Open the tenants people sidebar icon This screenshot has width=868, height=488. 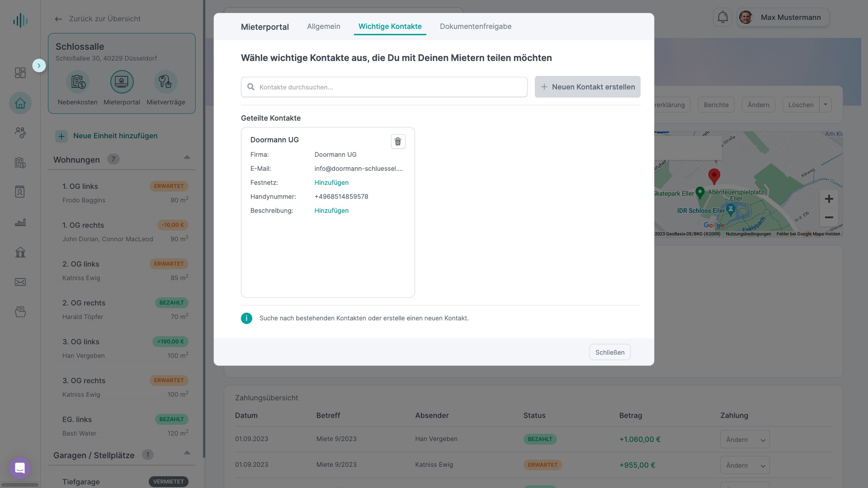(20, 132)
